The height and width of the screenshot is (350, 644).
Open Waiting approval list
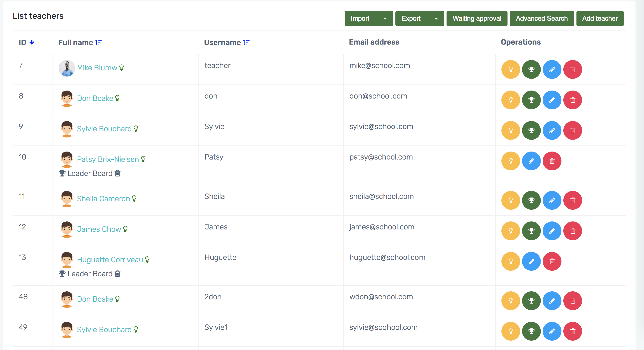477,19
